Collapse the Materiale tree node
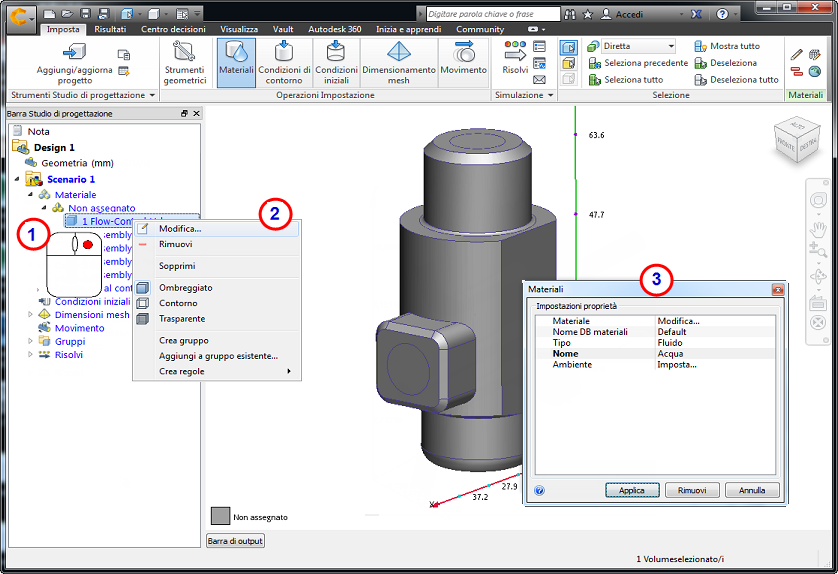This screenshot has width=838, height=574. coord(30,195)
